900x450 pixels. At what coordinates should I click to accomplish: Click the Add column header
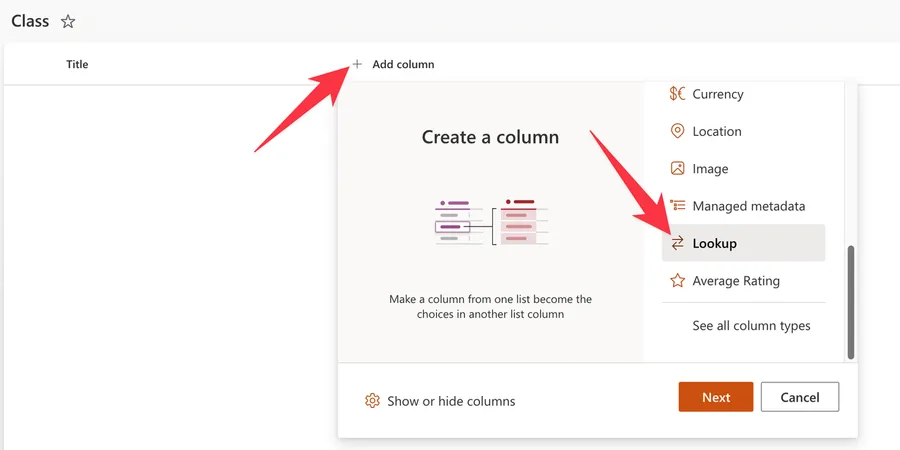pyautogui.click(x=403, y=64)
